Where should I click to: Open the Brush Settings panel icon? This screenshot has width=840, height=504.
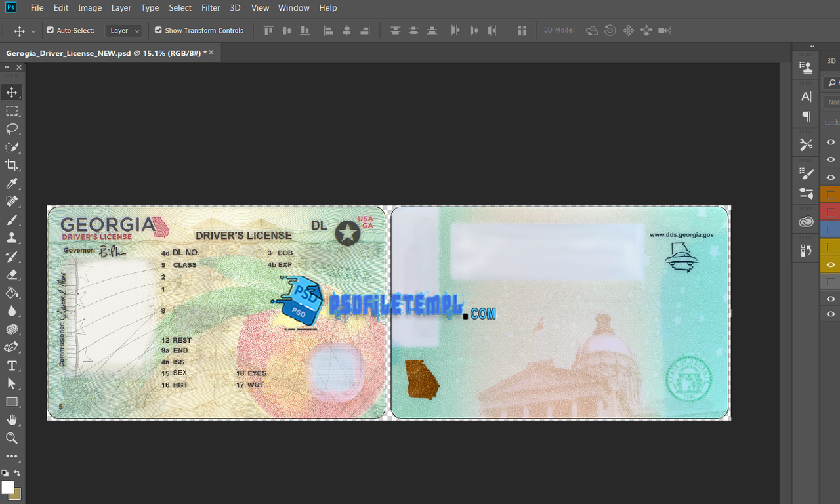click(807, 174)
